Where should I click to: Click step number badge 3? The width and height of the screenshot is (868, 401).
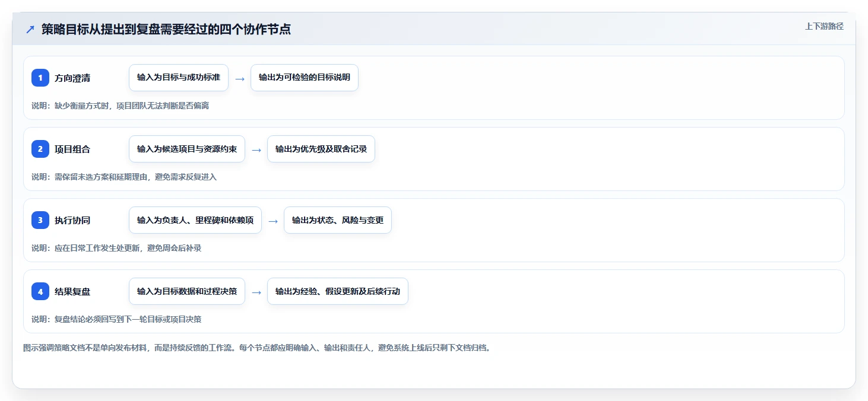pyautogui.click(x=40, y=220)
